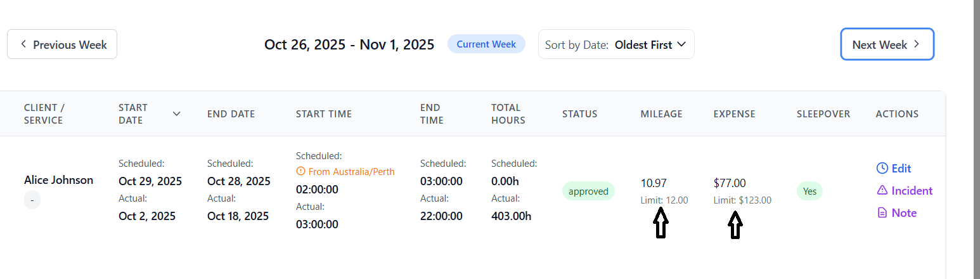This screenshot has width=980, height=279.
Task: Click the Oct 26 - Nov 1 date range
Action: click(349, 44)
